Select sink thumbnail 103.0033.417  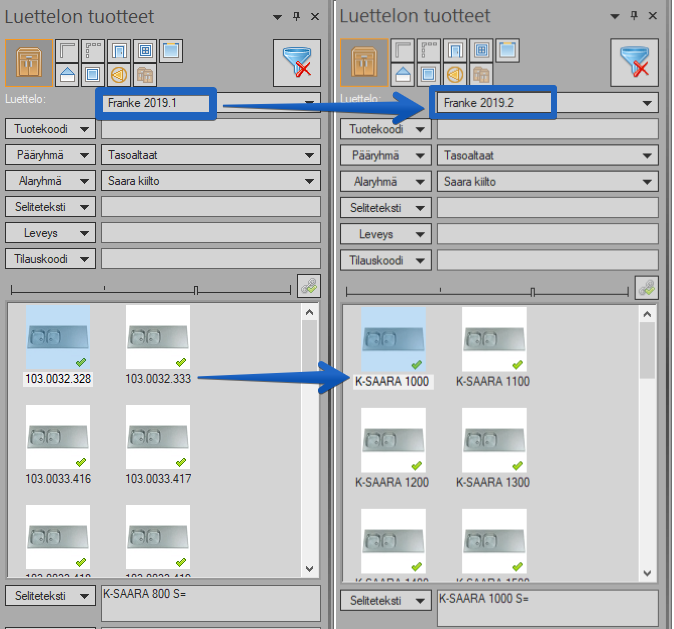coord(158,437)
